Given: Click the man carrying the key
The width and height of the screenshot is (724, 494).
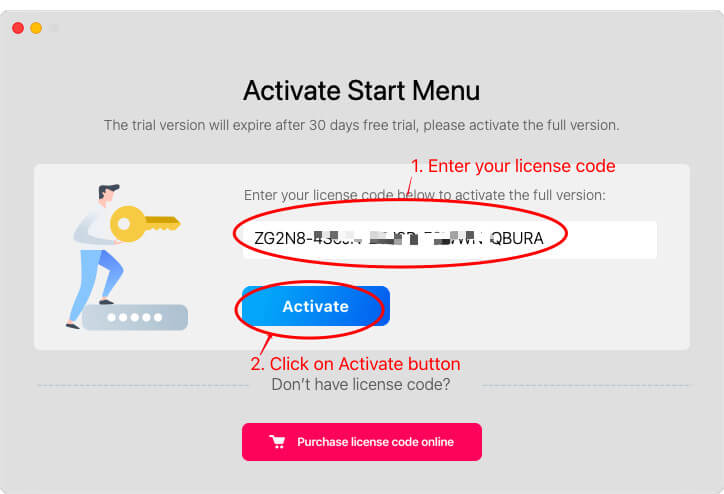Looking at the screenshot, I should tap(99, 256).
